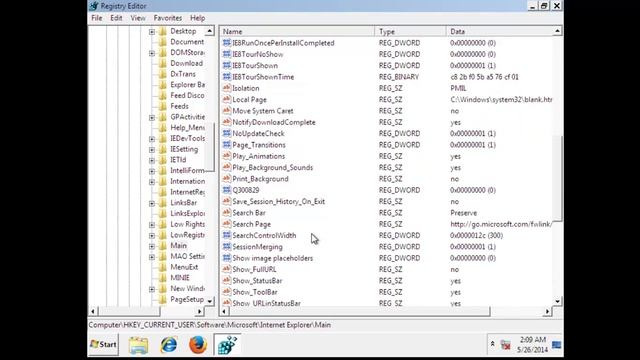Select the PageSetup key in tree
Viewport: 640px width, 360px height.
tap(187, 299)
